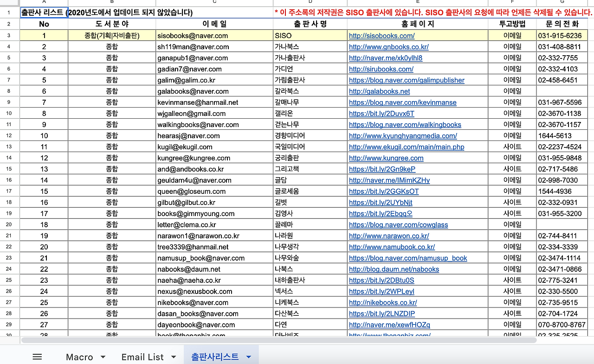Click the 홈페이지 header cell
The image size is (594, 364).
(x=417, y=24)
